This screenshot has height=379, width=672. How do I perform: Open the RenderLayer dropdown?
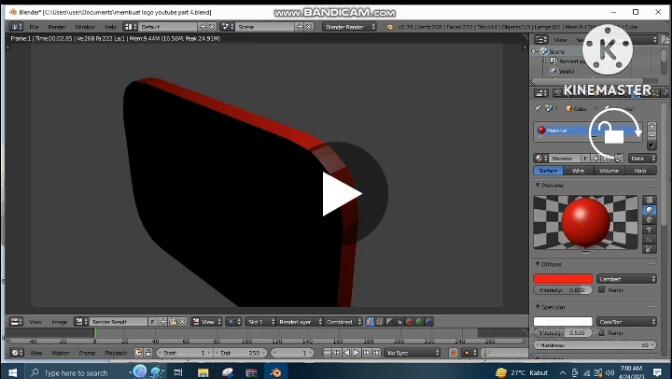click(x=300, y=322)
